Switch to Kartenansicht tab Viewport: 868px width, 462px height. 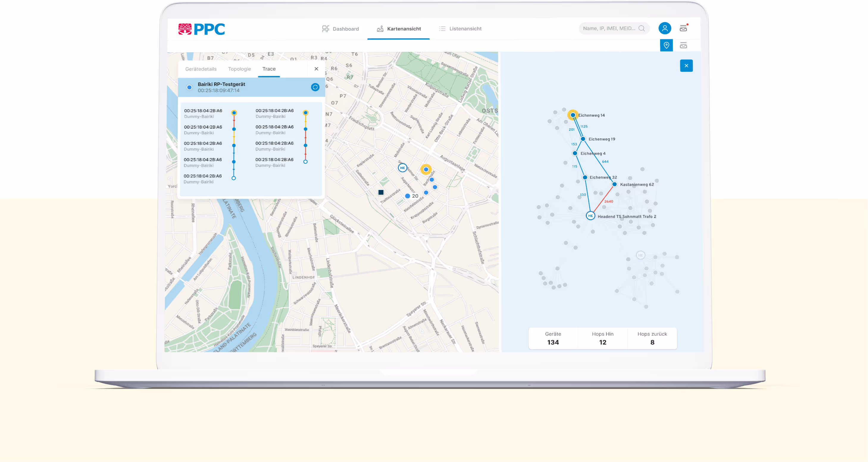(x=399, y=29)
